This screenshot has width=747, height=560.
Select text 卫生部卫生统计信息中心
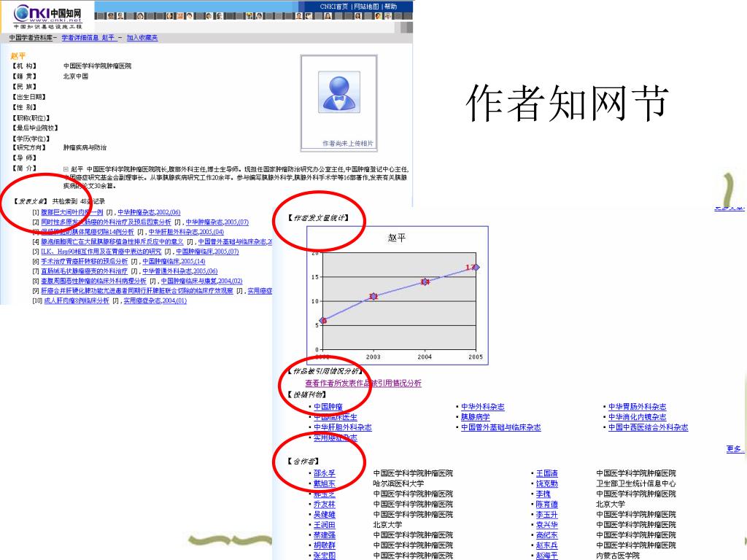[636, 483]
